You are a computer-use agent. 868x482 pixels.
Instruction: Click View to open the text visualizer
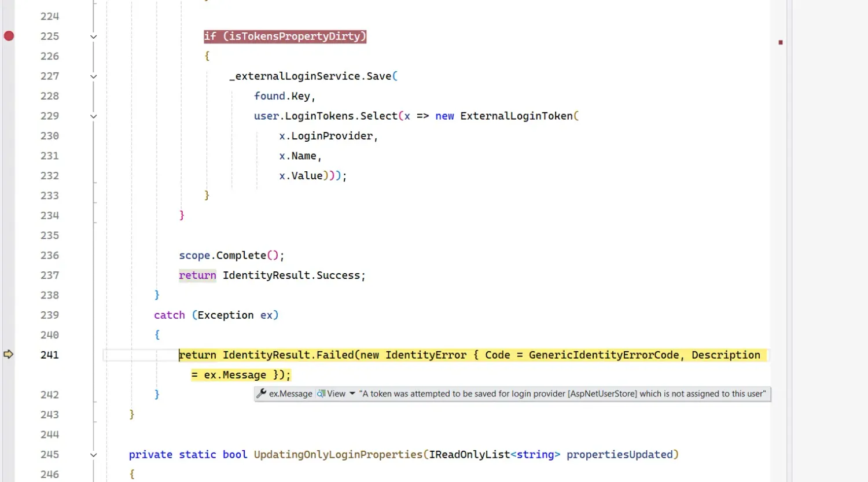pos(337,393)
